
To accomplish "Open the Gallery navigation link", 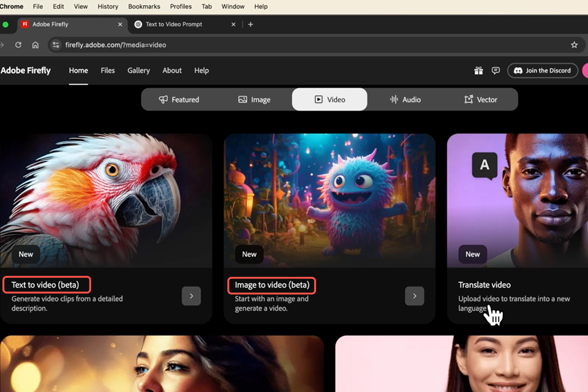I will pyautogui.click(x=139, y=71).
